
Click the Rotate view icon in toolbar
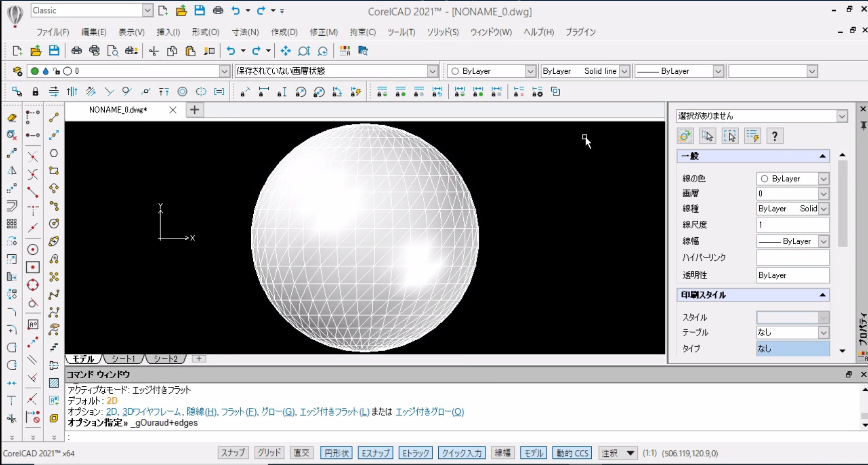(323, 51)
